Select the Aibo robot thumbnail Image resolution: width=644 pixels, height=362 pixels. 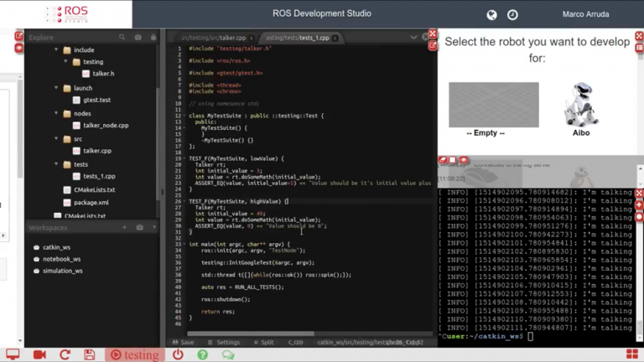click(581, 104)
